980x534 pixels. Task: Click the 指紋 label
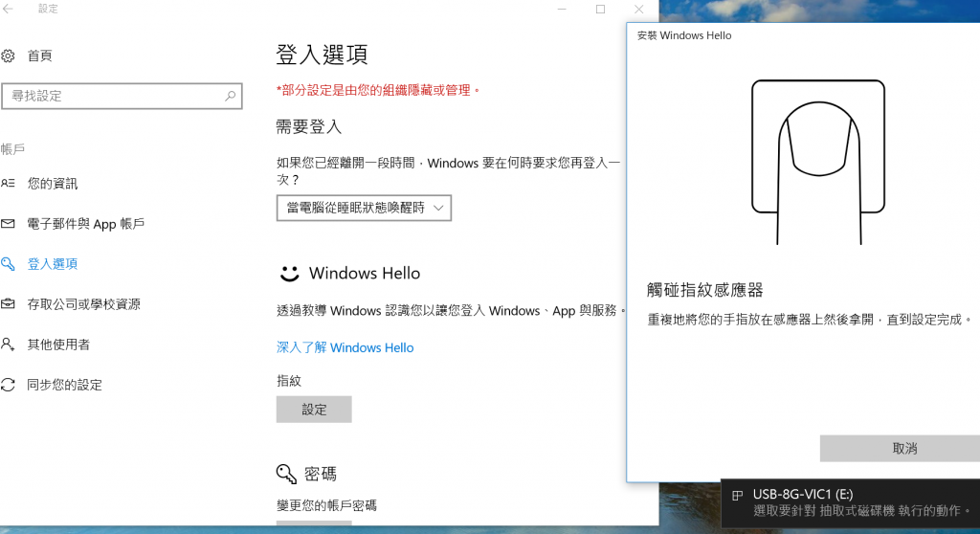pyautogui.click(x=289, y=381)
